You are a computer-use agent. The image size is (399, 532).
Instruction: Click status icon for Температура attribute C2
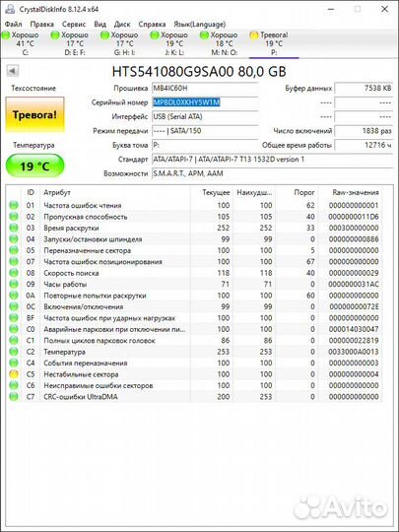pyautogui.click(x=14, y=352)
